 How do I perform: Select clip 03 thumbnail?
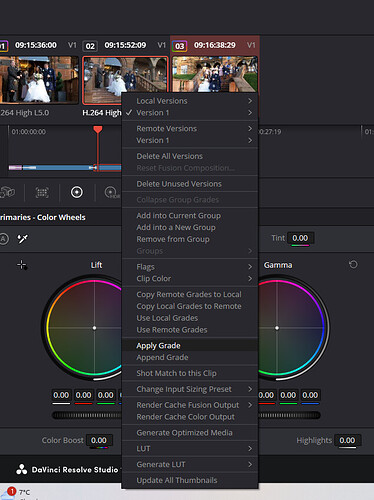pyautogui.click(x=215, y=75)
